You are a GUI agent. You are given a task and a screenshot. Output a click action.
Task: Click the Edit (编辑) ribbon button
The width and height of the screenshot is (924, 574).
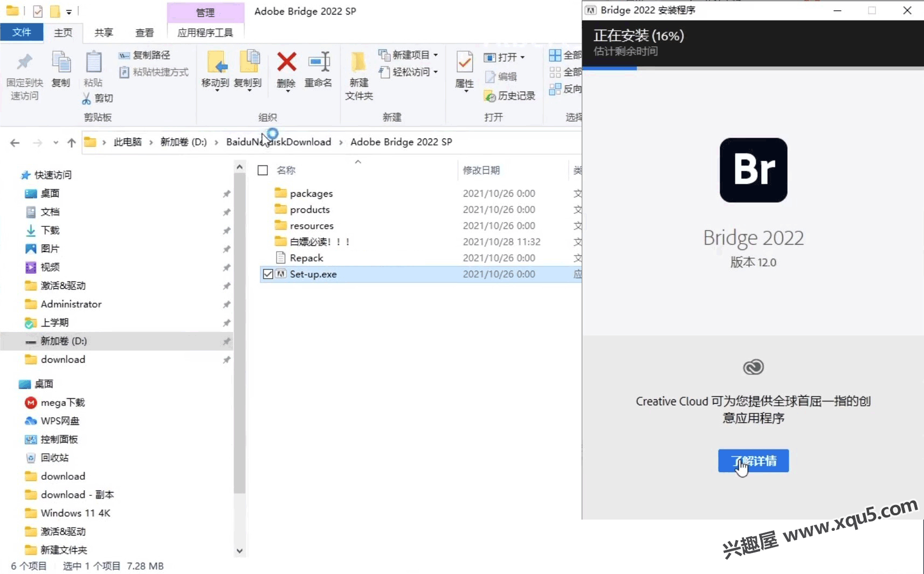click(501, 77)
